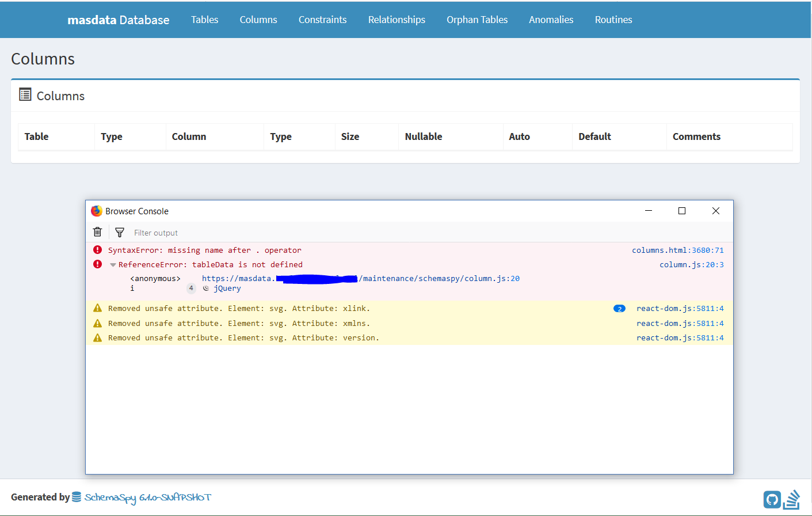The height and width of the screenshot is (516, 812).
Task: Follow the masdata Database brand link
Action: point(118,19)
